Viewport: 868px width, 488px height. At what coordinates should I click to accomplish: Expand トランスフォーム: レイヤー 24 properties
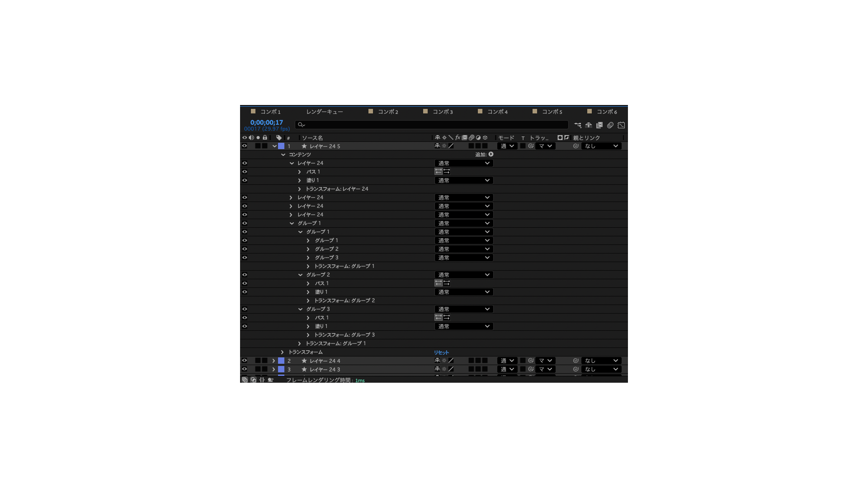tap(299, 189)
